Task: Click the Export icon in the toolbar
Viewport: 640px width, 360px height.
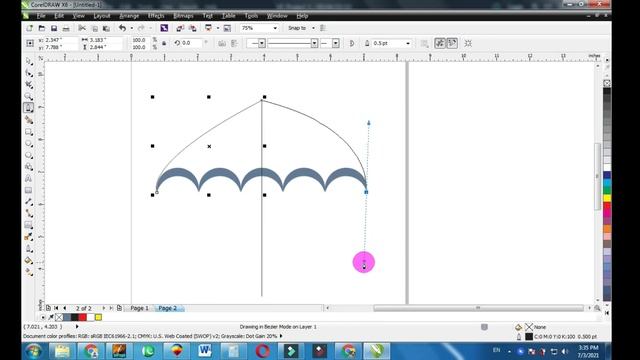Action: click(x=192, y=28)
